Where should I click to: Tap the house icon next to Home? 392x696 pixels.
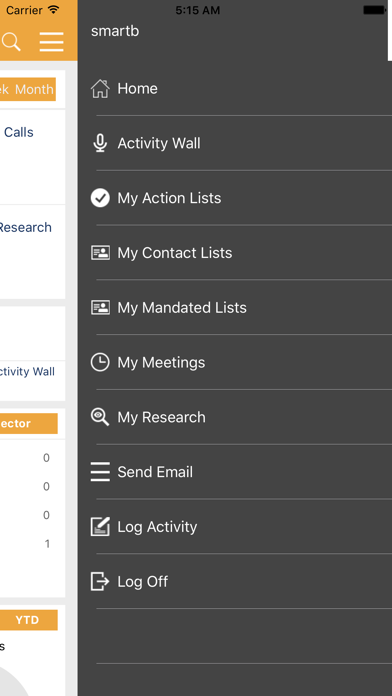tap(100, 88)
